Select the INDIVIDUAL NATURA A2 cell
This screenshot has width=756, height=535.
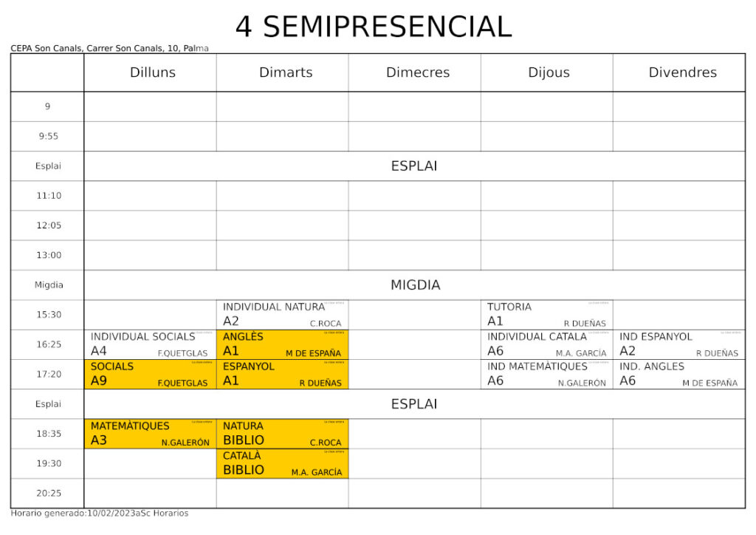click(x=282, y=315)
